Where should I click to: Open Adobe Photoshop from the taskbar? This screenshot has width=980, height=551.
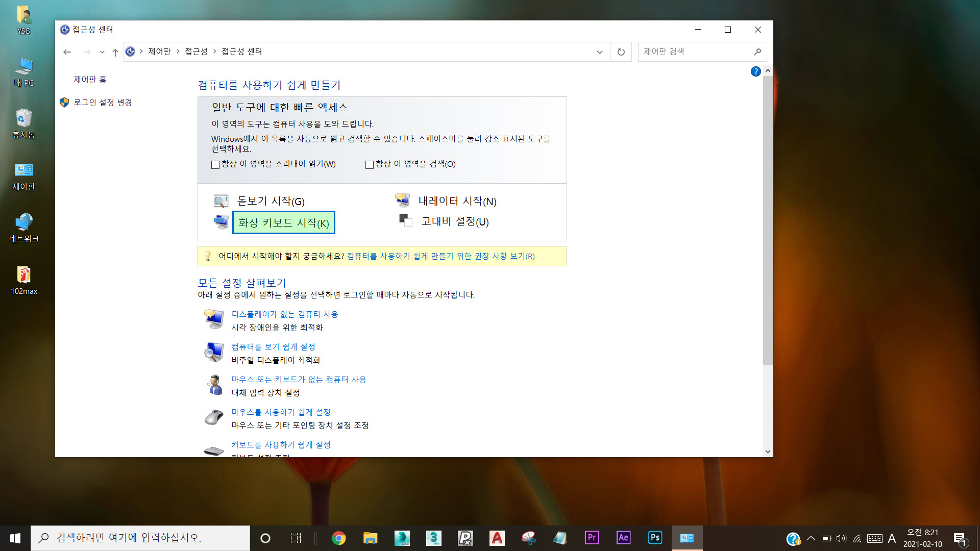pos(655,538)
